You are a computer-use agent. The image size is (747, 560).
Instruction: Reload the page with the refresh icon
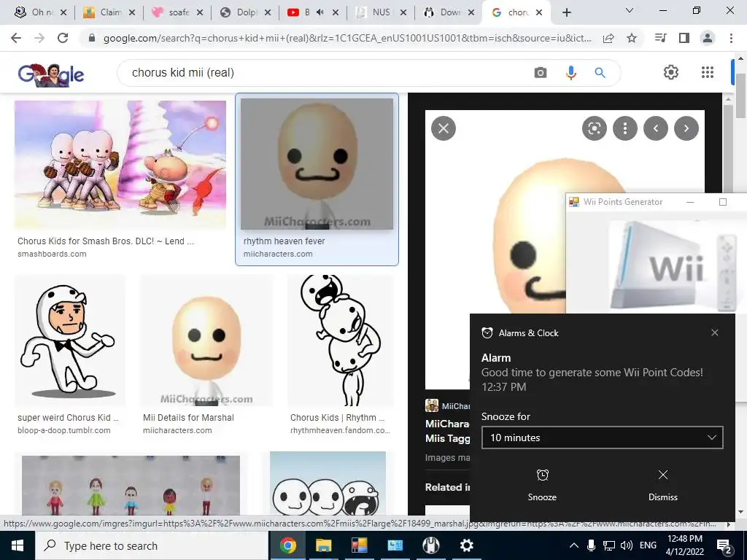coord(63,38)
